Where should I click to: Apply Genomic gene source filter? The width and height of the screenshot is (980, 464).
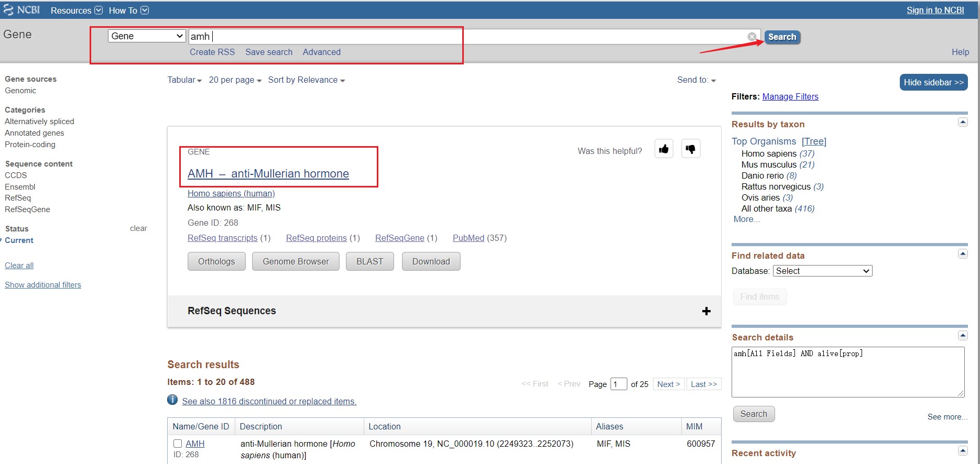tap(20, 90)
